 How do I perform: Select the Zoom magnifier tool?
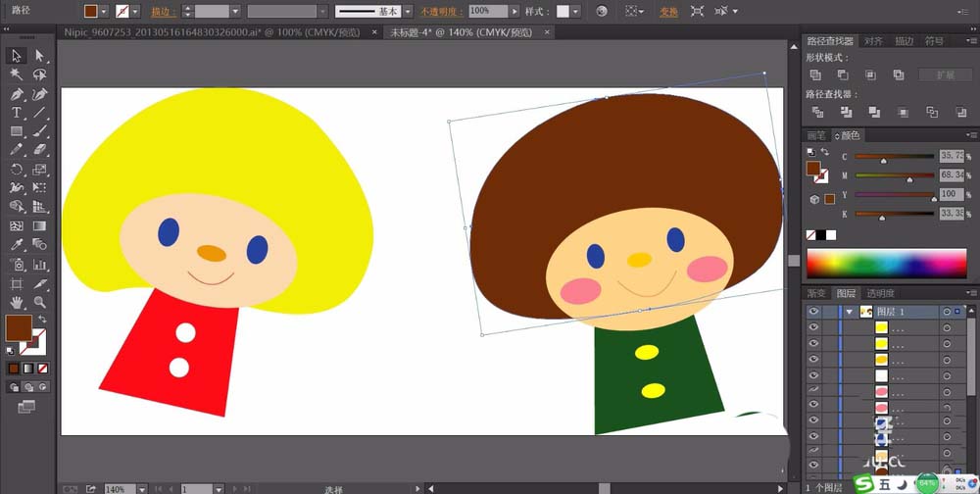[x=40, y=303]
